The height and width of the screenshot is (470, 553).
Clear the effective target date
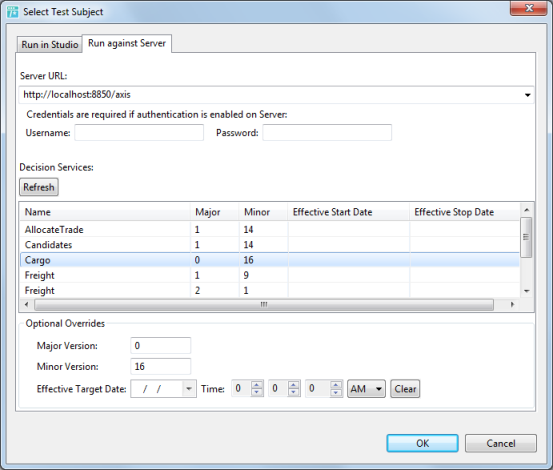tap(405, 389)
